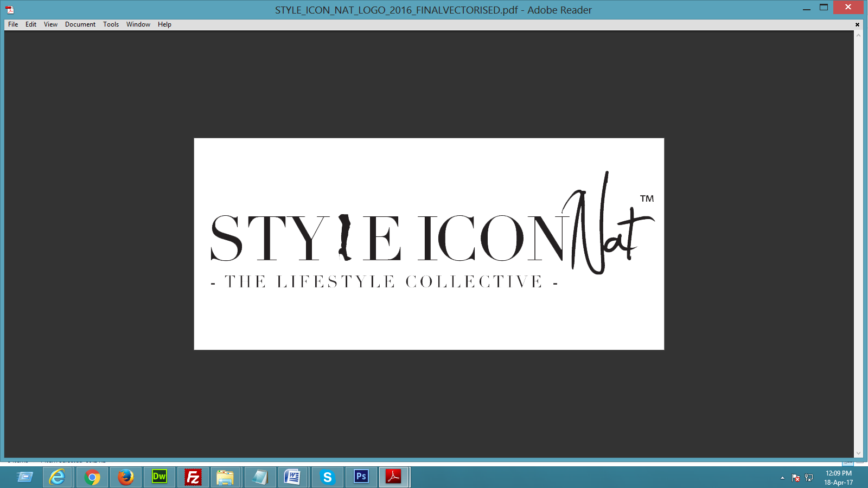Click the vertical scrollbar up arrow
This screenshot has width=868, height=488.
click(x=858, y=35)
